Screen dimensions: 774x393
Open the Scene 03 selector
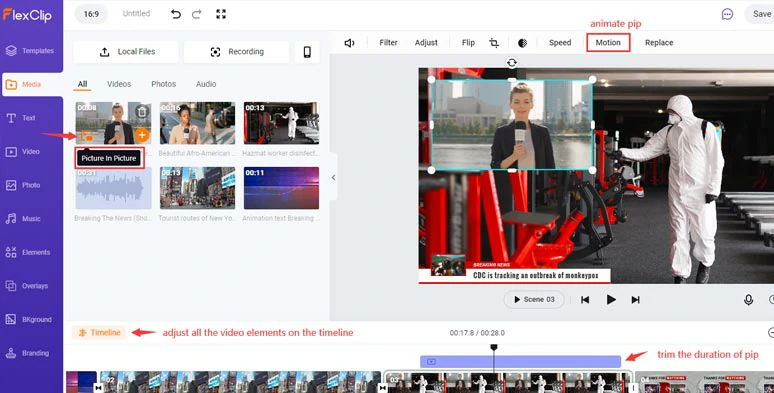(x=534, y=299)
